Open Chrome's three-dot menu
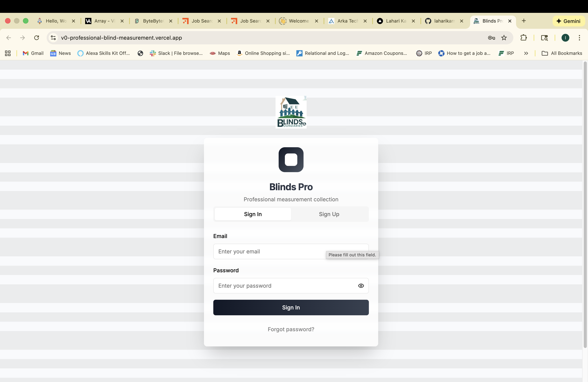This screenshot has width=588, height=382. click(579, 38)
